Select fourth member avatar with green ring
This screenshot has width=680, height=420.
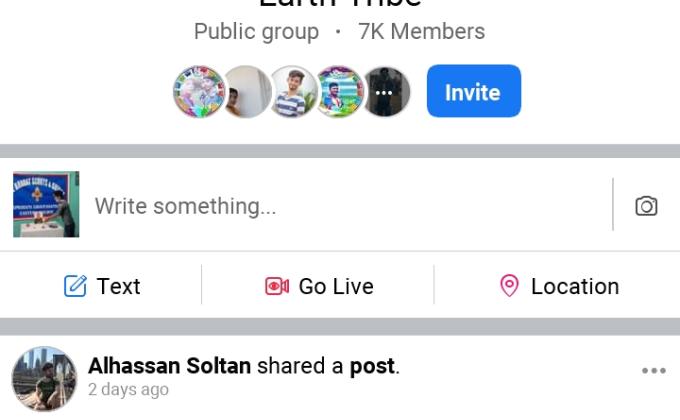(338, 92)
